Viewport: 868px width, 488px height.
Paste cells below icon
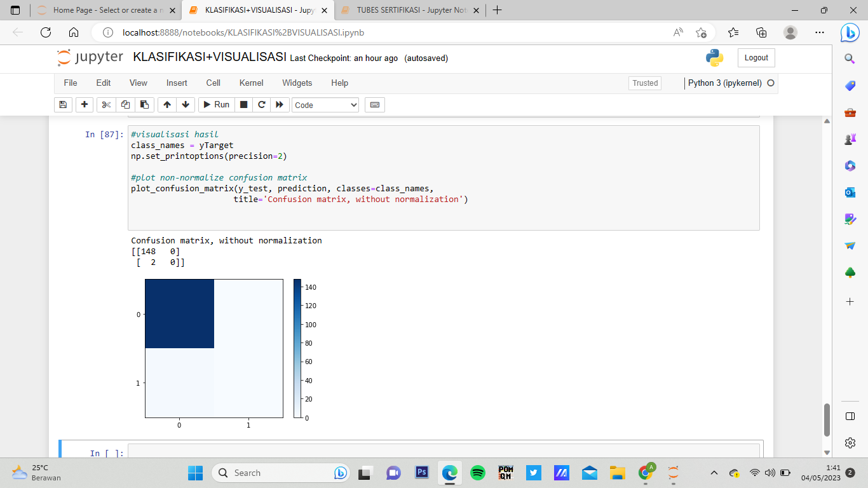144,105
